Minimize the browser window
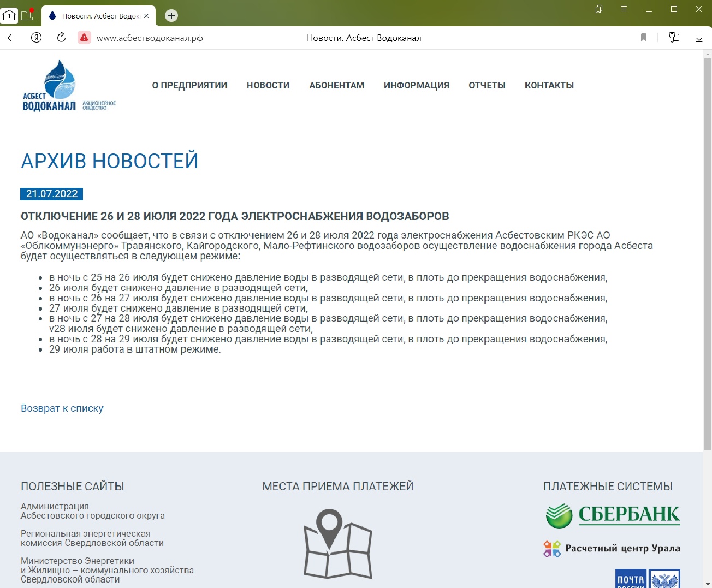Viewport: 712px width, 588px height. pos(649,10)
